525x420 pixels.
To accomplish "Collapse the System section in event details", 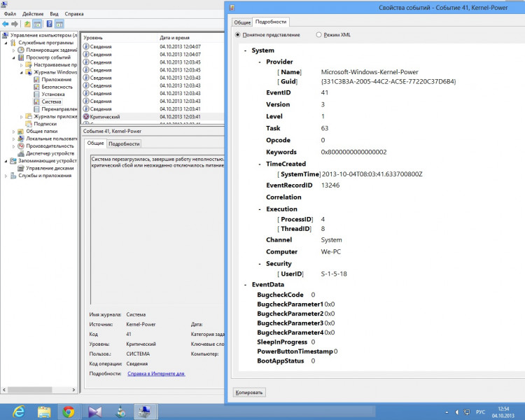I will pos(246,50).
